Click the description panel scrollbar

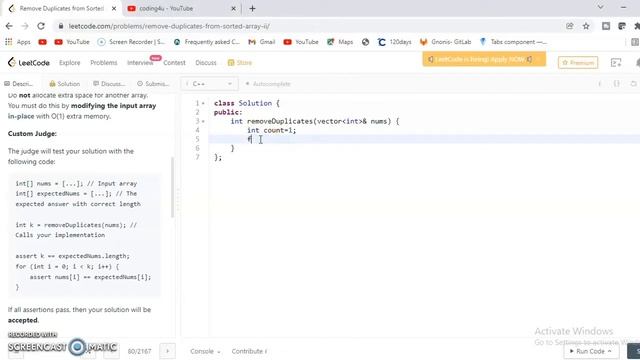(173, 187)
